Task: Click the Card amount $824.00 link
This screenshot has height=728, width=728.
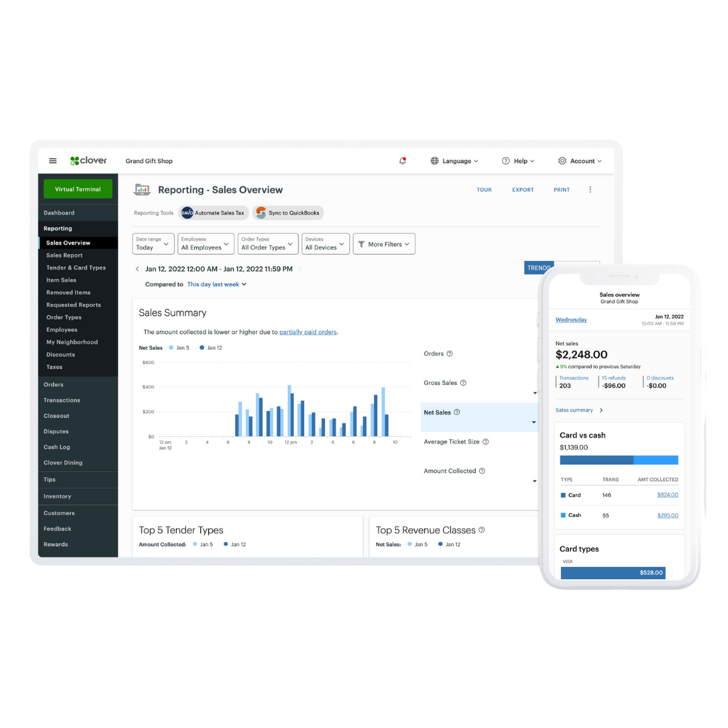Action: coord(667,495)
